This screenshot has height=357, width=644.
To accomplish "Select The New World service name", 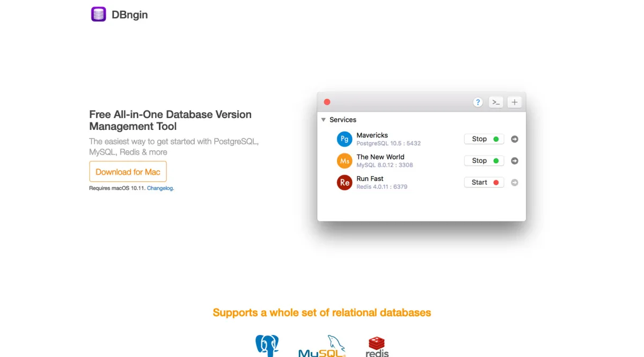I will pos(380,157).
